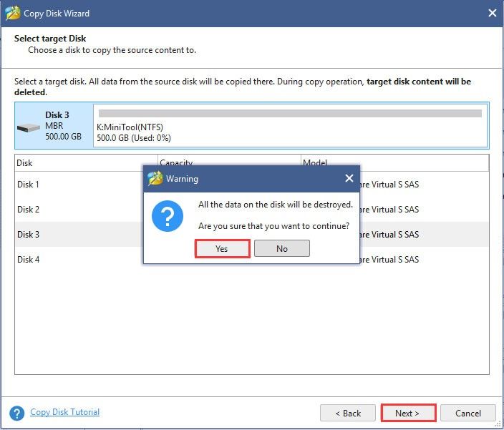The width and height of the screenshot is (504, 430).
Task: Click the Disk column header
Action: click(x=86, y=163)
